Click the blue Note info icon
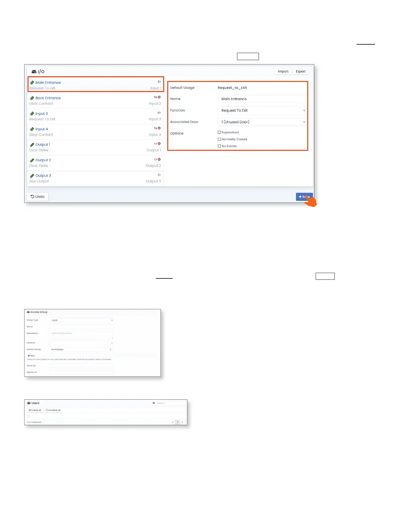 tap(29, 356)
